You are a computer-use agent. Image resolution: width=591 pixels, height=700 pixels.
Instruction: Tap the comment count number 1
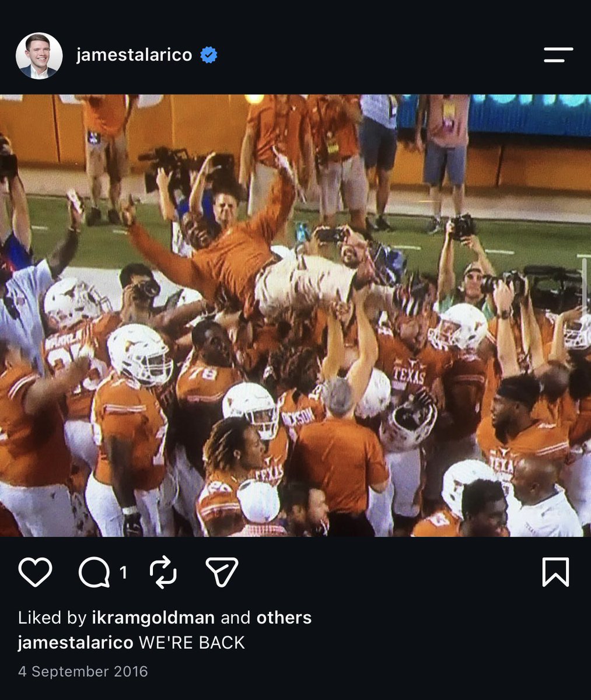(123, 573)
